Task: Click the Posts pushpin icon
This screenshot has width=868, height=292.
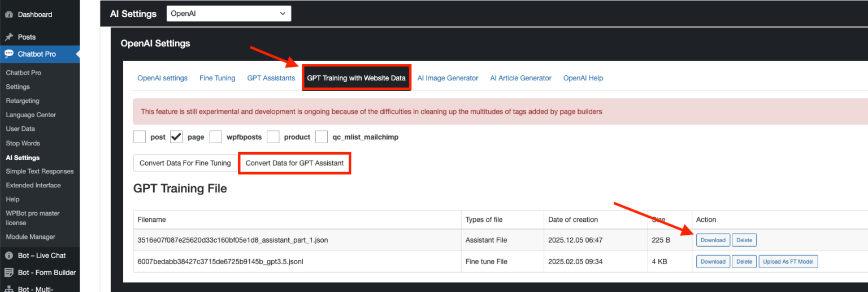Action: [9, 37]
